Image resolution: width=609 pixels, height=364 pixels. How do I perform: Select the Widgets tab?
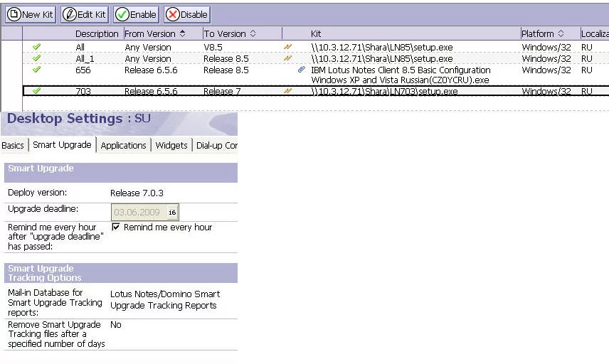(x=171, y=145)
